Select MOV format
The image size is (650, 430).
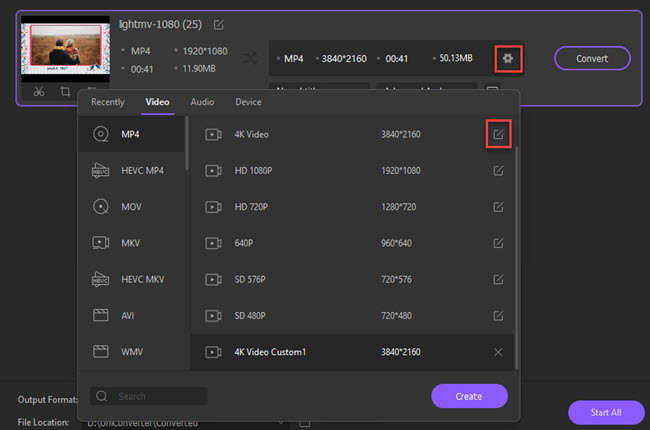click(131, 206)
